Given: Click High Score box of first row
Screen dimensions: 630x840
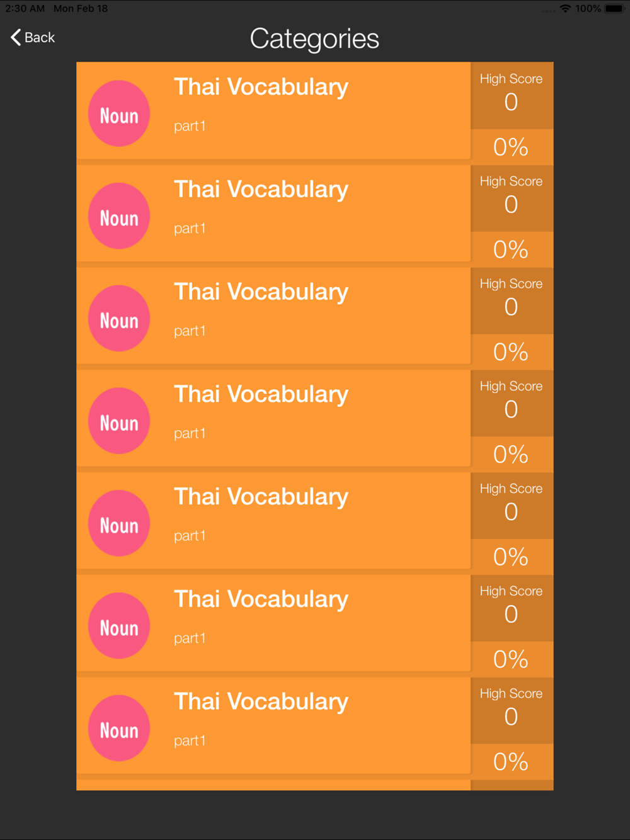Looking at the screenshot, I should 512,96.
